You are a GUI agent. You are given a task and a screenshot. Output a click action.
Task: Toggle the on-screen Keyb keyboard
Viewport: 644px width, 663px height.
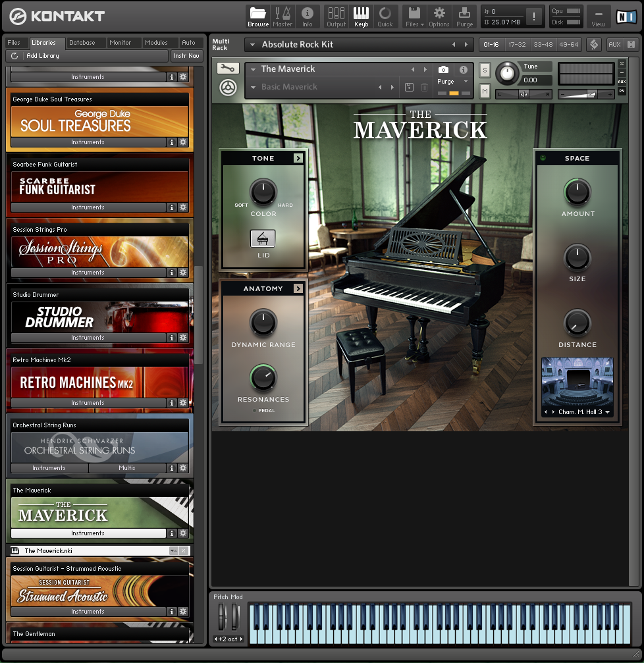click(361, 17)
